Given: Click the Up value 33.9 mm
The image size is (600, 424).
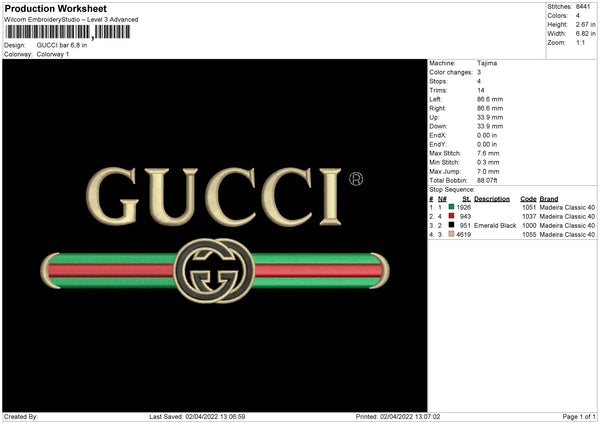Looking at the screenshot, I should click(x=490, y=117).
